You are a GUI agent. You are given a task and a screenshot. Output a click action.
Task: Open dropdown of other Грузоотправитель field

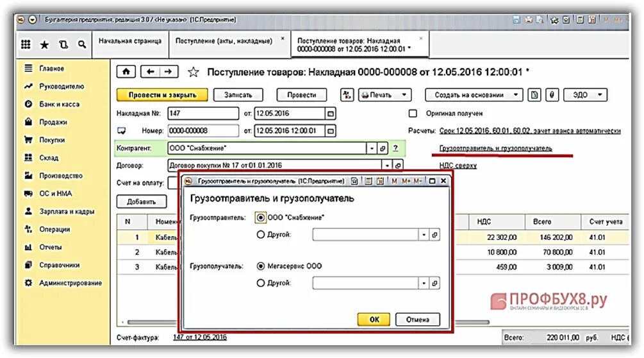pyautogui.click(x=424, y=235)
